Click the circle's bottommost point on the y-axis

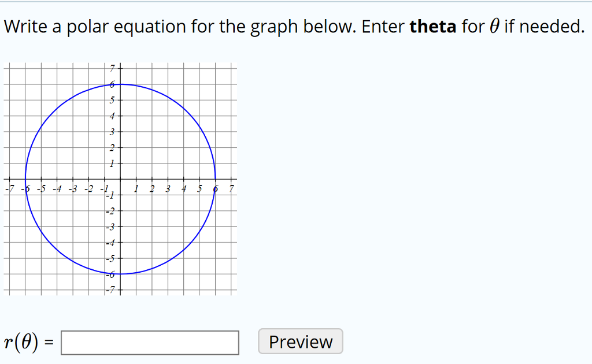point(120,274)
